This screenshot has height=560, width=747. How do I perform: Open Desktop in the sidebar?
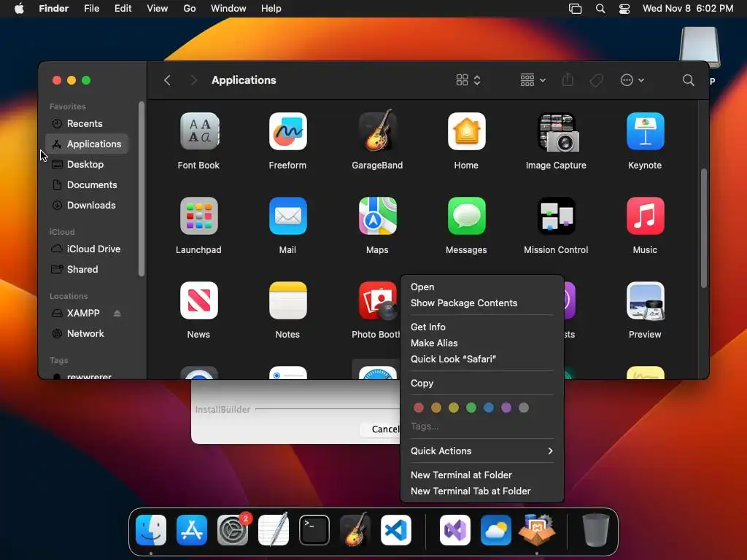click(x=87, y=165)
